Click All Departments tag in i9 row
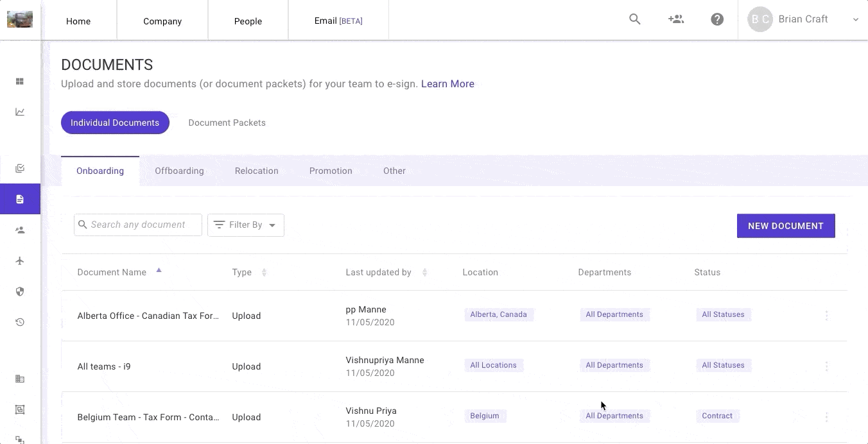The height and width of the screenshot is (444, 868). 614,365
